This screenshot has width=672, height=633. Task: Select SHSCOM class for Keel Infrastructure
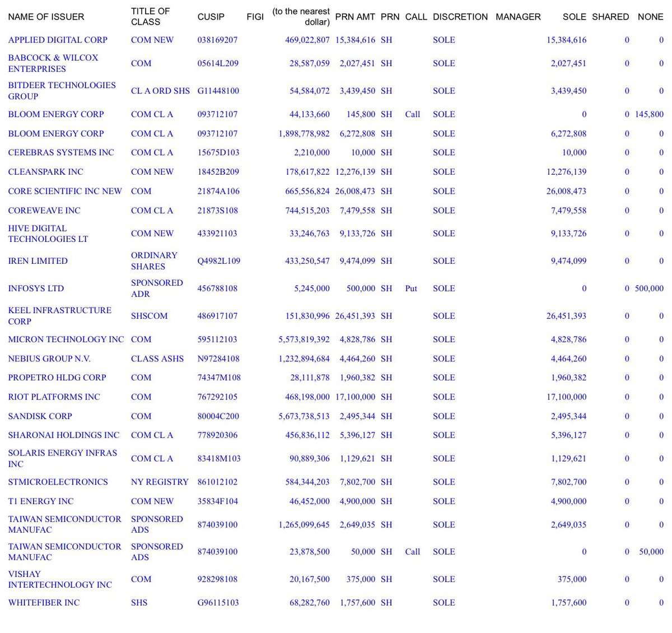[150, 316]
